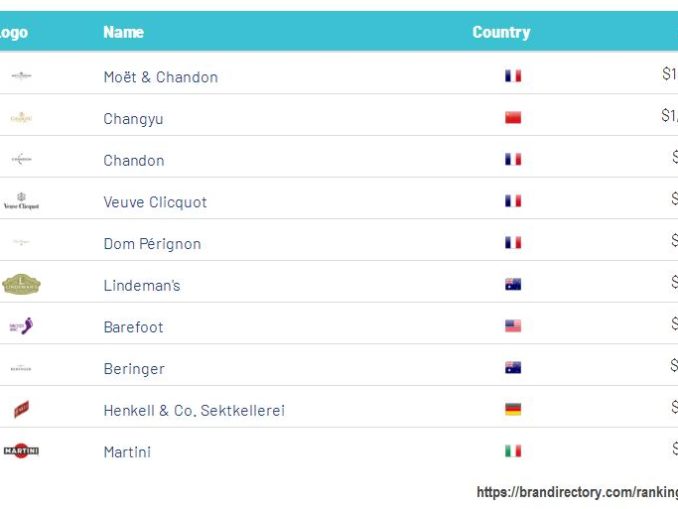The image size is (678, 509).
Task: Click the Lindeman's gold logo
Action: [x=21, y=285]
